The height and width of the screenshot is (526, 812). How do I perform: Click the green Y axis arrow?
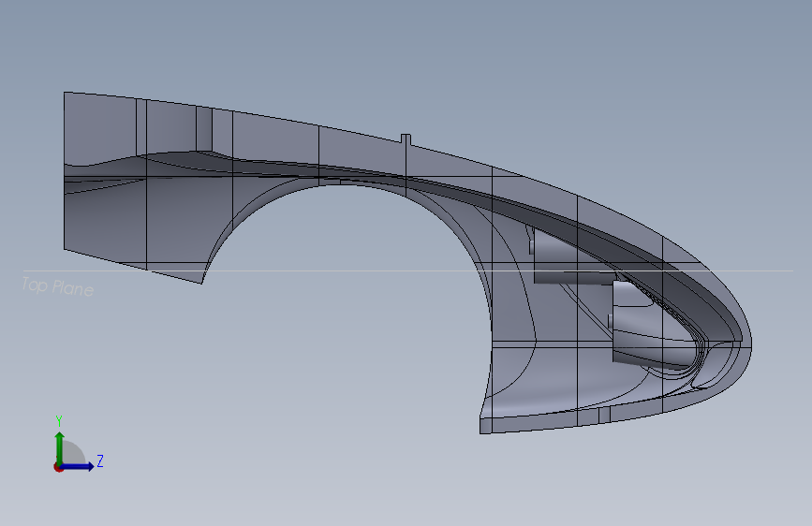(x=60, y=448)
